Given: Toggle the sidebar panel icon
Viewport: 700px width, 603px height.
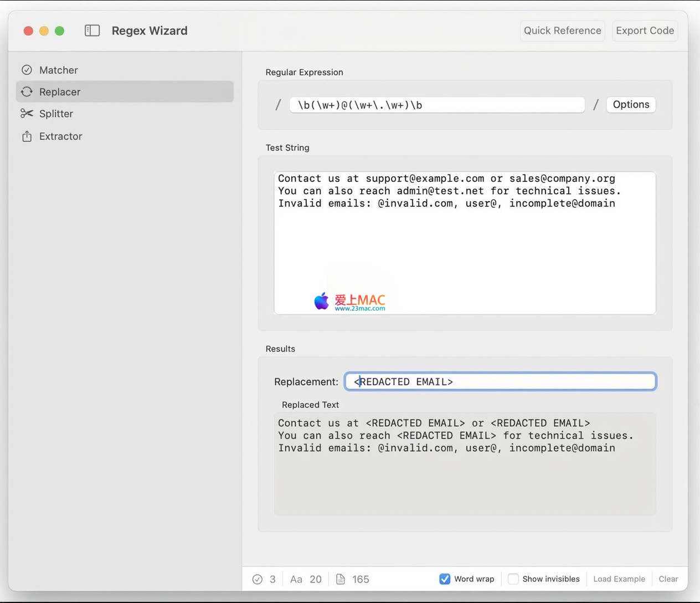Looking at the screenshot, I should (92, 30).
